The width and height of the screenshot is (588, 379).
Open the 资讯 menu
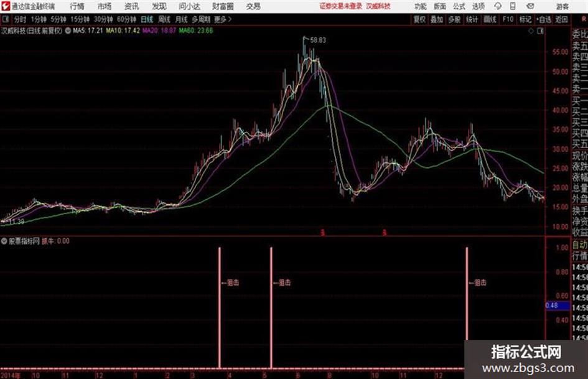pos(131,6)
